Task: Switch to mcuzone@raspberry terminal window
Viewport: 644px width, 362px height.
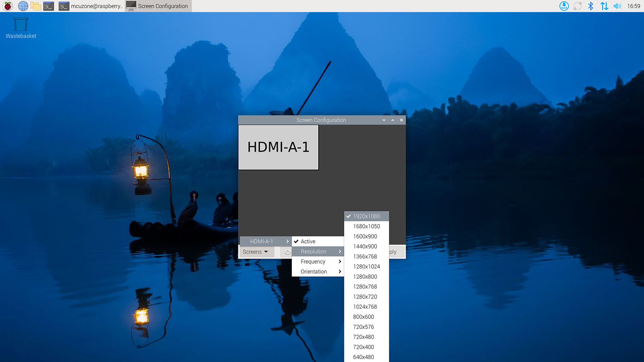Action: click(91, 6)
